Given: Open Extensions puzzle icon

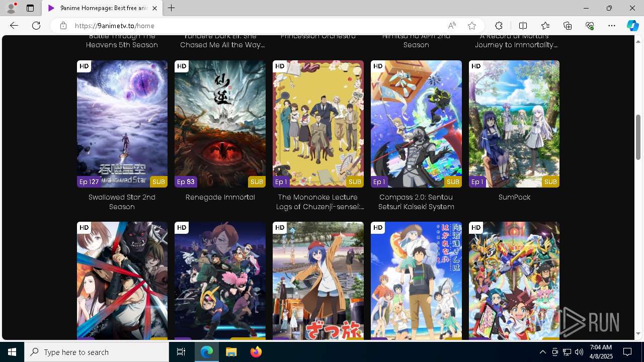Looking at the screenshot, I should point(499,26).
